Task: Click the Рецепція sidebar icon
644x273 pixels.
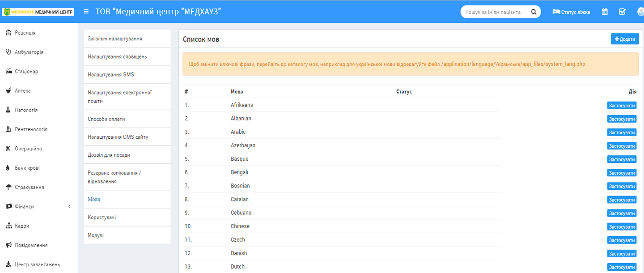Action: pyautogui.click(x=8, y=33)
